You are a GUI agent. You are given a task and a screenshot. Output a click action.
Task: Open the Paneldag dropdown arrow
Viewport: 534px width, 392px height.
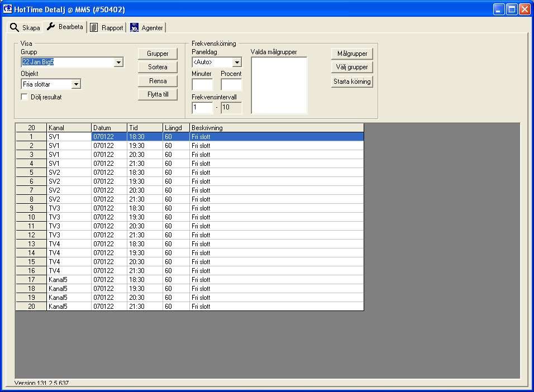(237, 63)
